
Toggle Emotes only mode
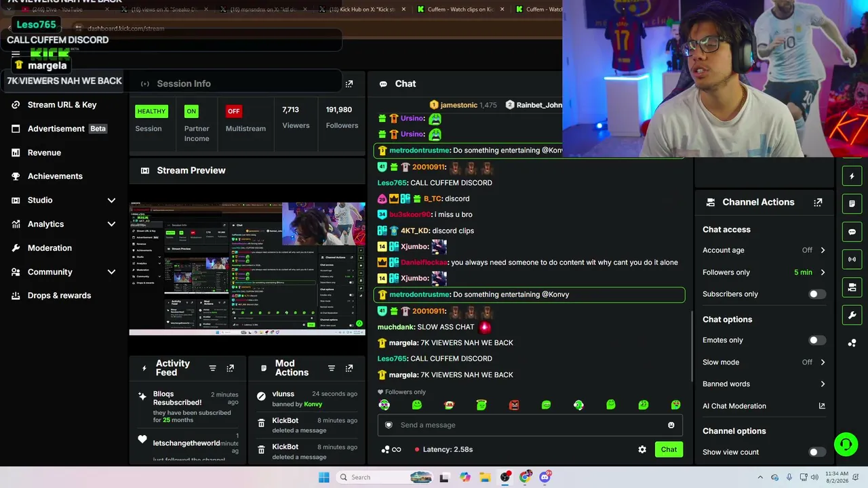tap(818, 340)
